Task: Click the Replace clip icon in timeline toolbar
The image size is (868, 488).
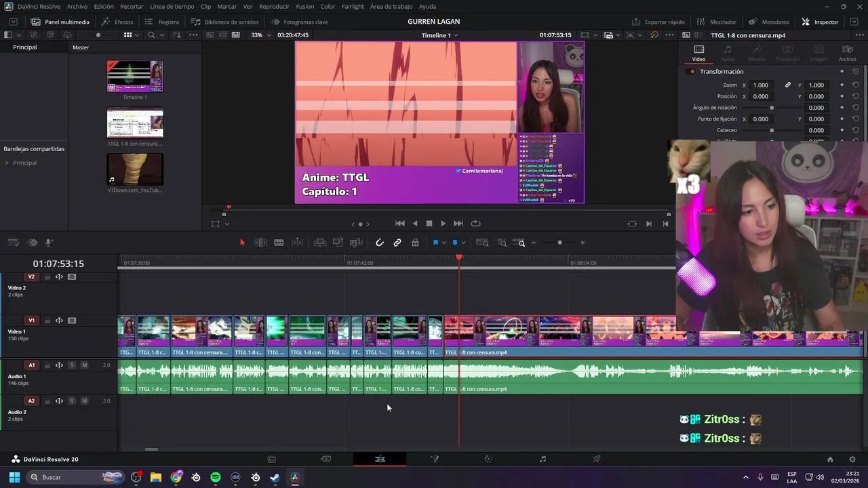Action: (356, 243)
